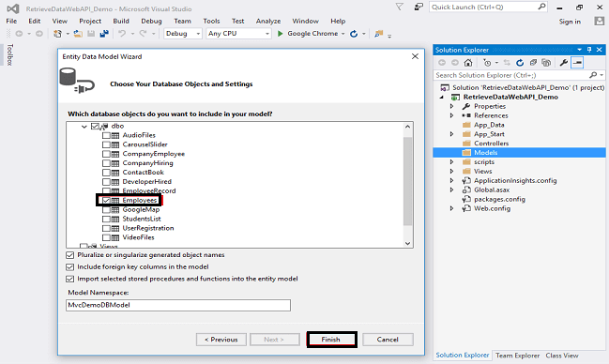The height and width of the screenshot is (364, 609).
Task: Click the object list vertical scrollbar thumb
Action: click(407, 181)
